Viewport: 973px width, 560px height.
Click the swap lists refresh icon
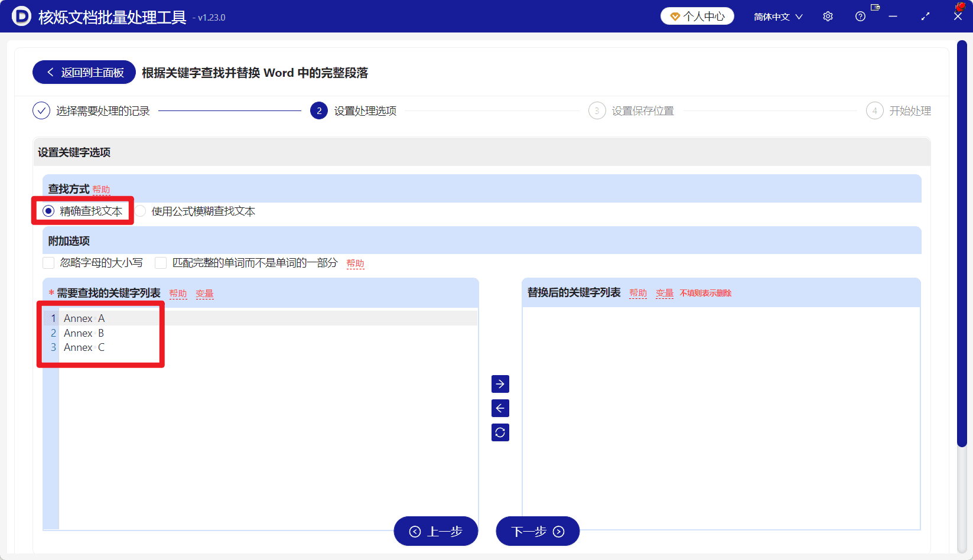tap(500, 432)
